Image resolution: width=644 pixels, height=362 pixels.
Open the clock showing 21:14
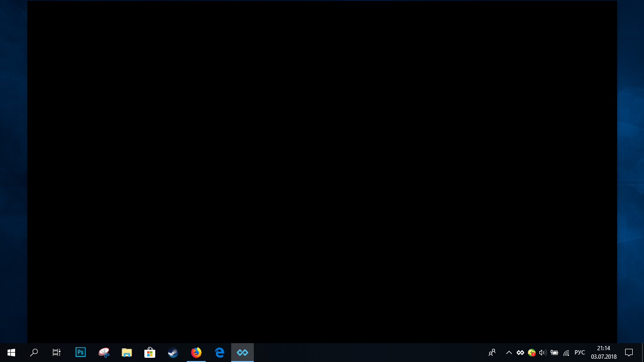click(x=604, y=353)
